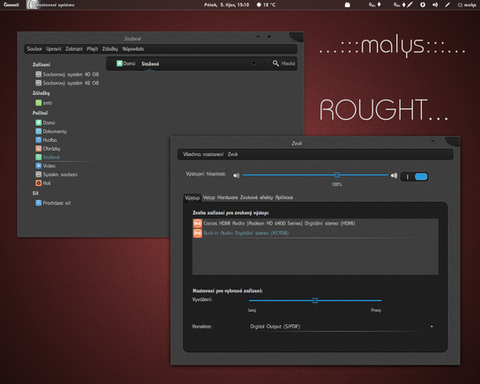This screenshot has height=384, width=480.
Task: Click the Činnosti activities button
Action: click(11, 5)
